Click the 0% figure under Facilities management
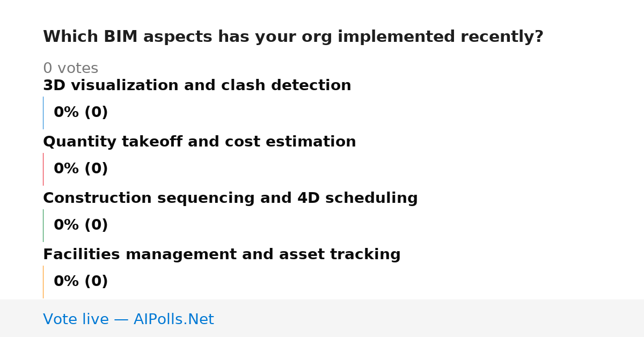The image size is (644, 337). point(66,282)
